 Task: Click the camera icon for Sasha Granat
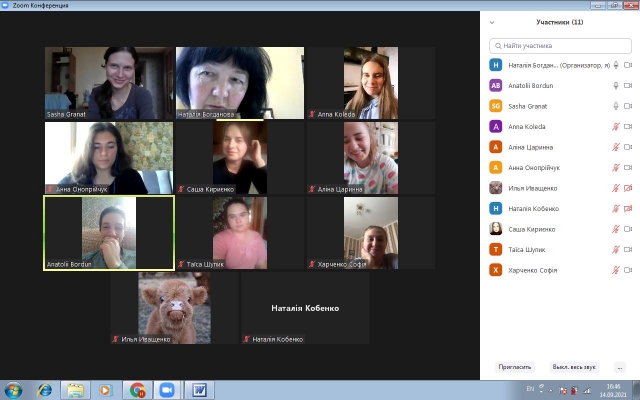click(x=628, y=106)
